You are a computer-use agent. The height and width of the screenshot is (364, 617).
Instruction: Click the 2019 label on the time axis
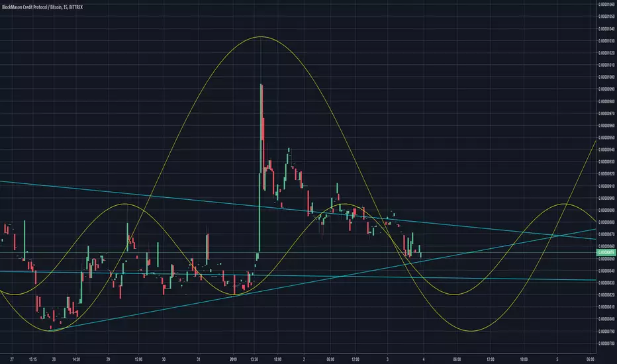pyautogui.click(x=233, y=359)
